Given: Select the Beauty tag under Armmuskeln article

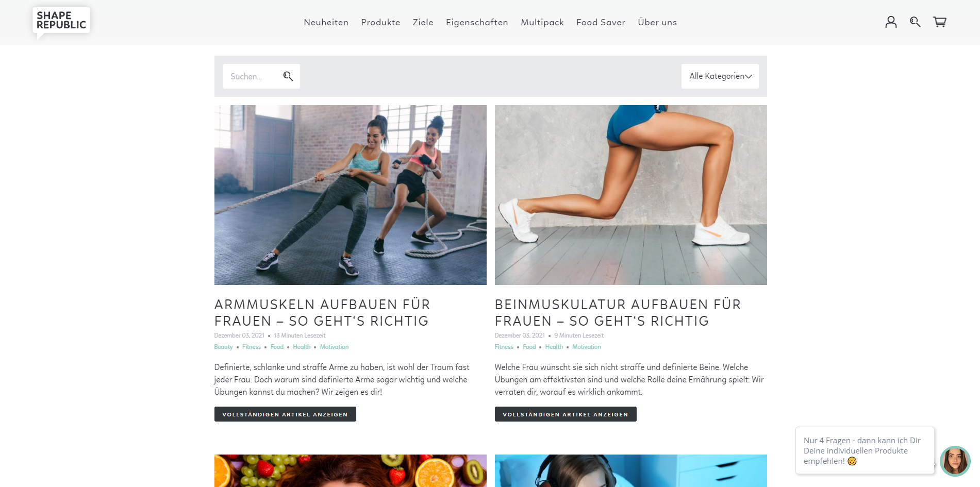Looking at the screenshot, I should click(223, 347).
